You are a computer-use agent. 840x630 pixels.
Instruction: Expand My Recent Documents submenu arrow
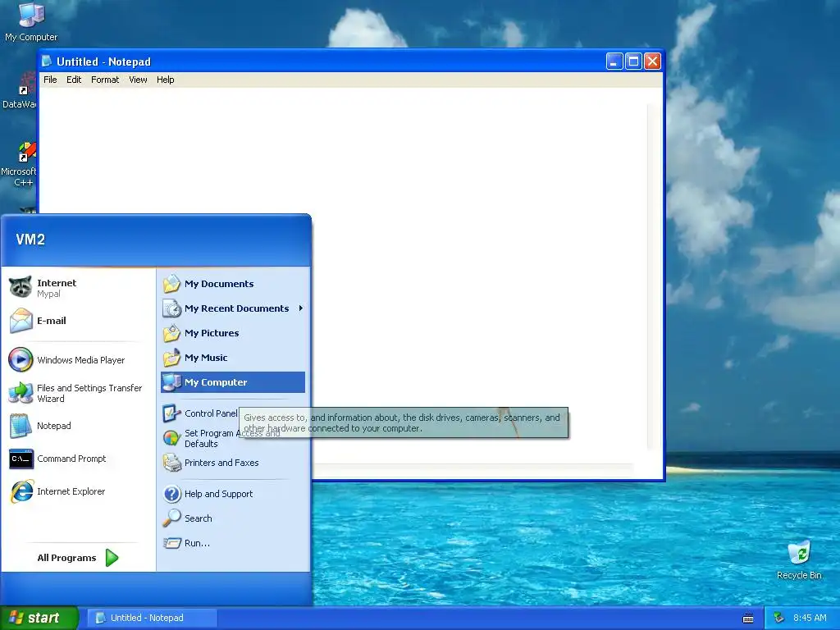pyautogui.click(x=301, y=308)
